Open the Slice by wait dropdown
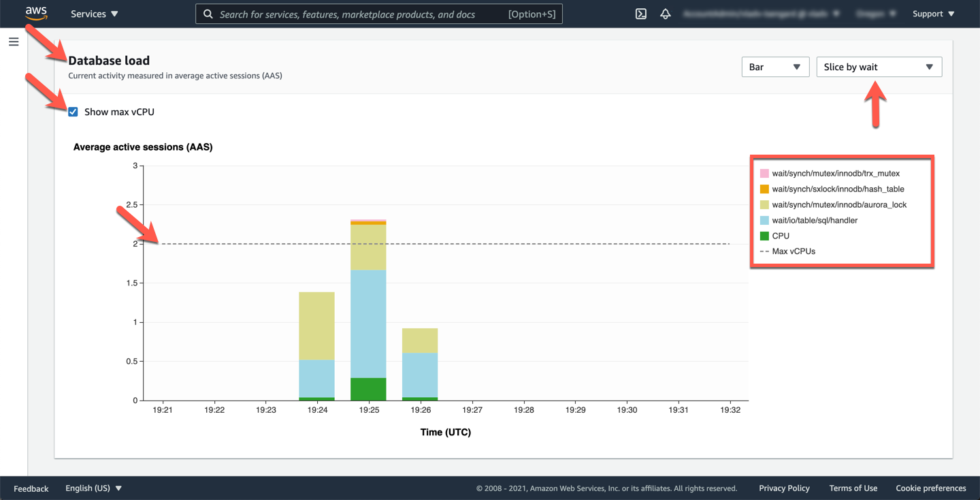This screenshot has height=500, width=980. (879, 67)
